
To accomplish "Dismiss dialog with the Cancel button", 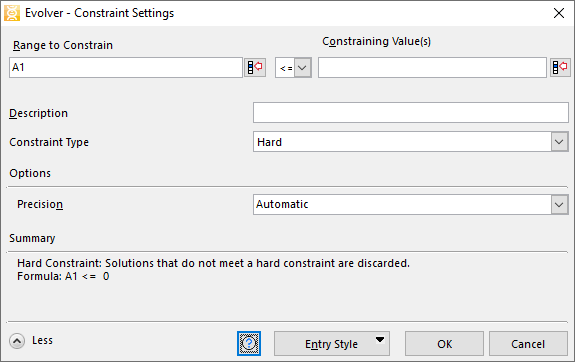I will tap(528, 344).
